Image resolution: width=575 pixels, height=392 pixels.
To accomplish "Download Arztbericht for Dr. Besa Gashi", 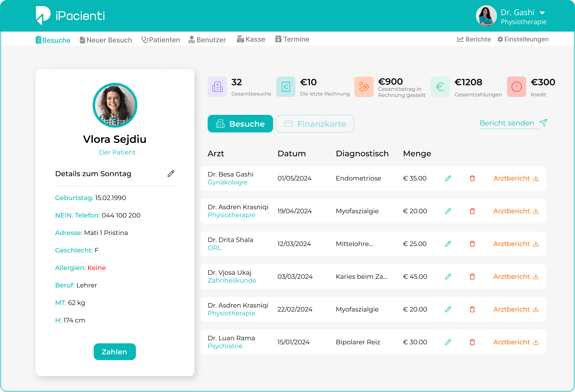I will [x=516, y=178].
